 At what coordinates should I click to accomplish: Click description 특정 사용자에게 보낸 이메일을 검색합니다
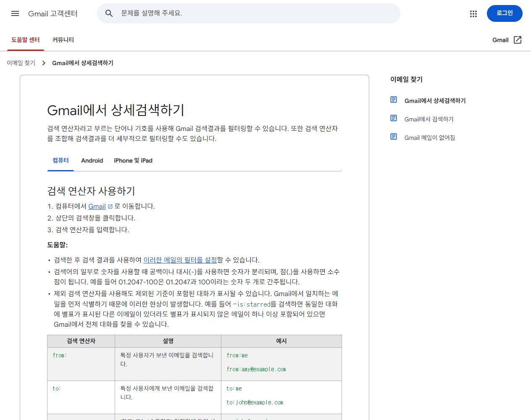(167, 393)
